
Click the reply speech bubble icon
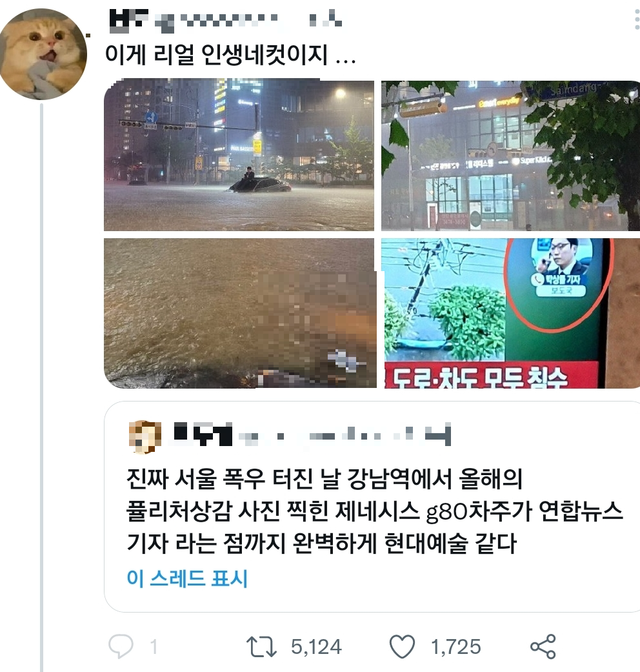[121, 646]
